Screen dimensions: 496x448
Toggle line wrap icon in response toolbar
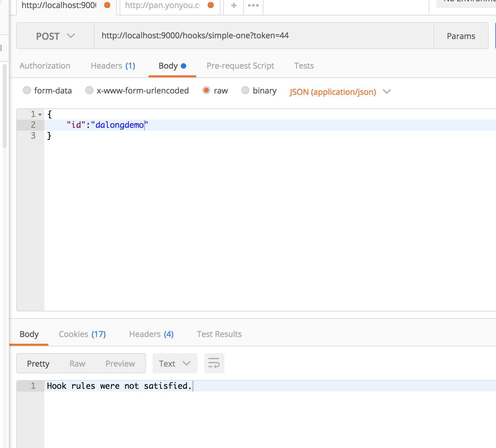tap(214, 363)
